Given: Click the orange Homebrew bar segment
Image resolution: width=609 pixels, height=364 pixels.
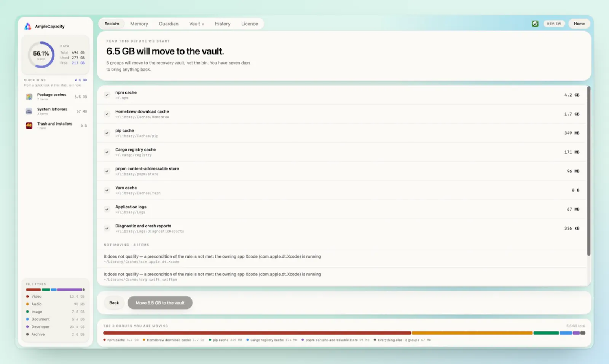Looking at the screenshot, I should 472,333.
